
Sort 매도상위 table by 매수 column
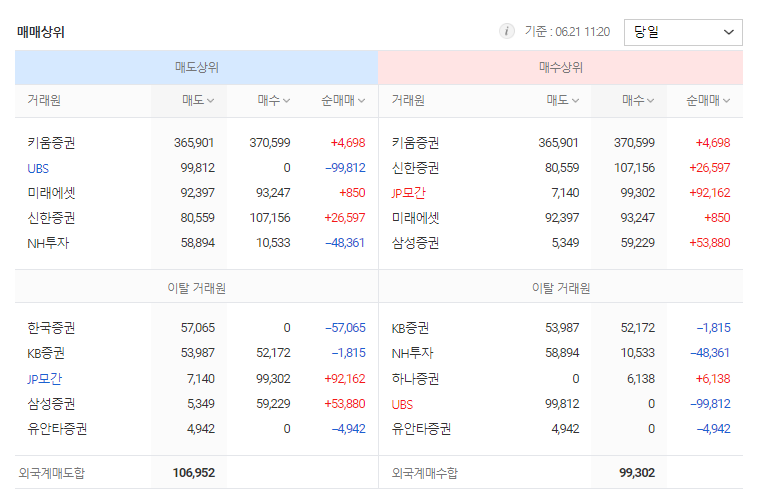coord(273,100)
